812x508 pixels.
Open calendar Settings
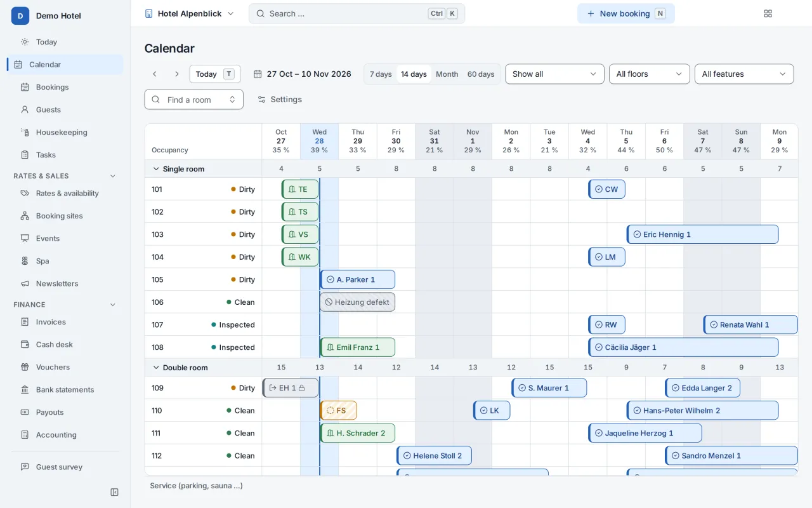pyautogui.click(x=280, y=100)
